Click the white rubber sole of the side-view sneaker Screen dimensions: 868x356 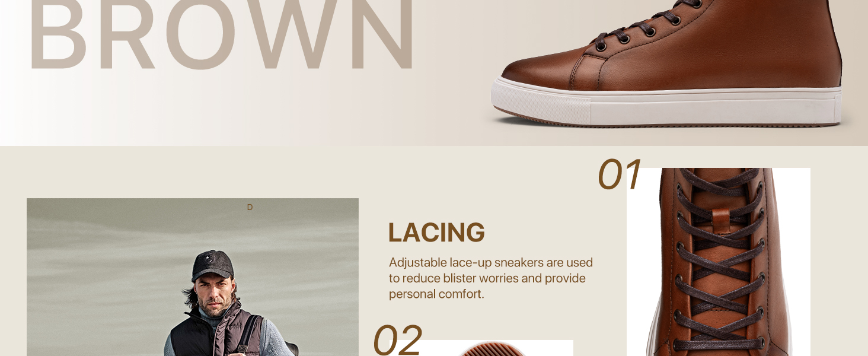666,106
